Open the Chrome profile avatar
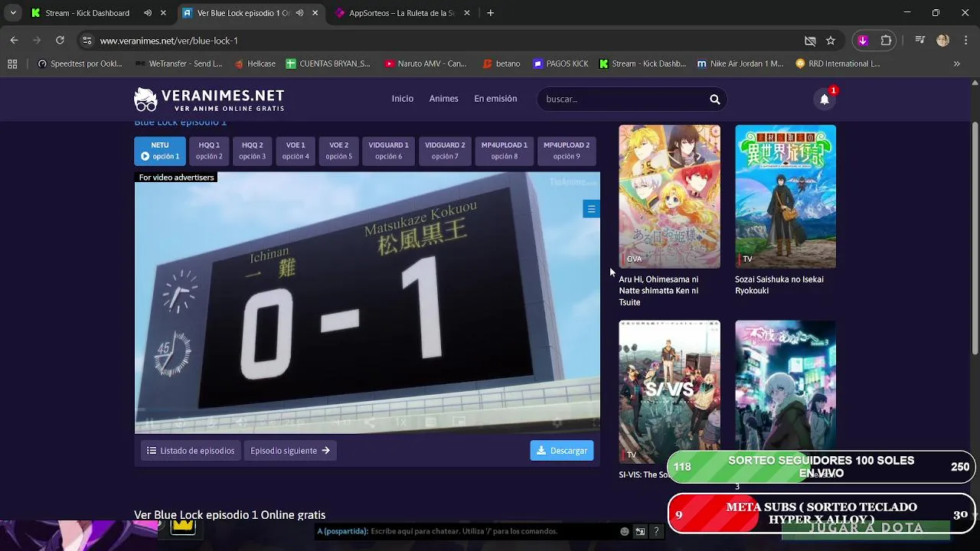Screen dimensions: 980x551 (x=942, y=41)
